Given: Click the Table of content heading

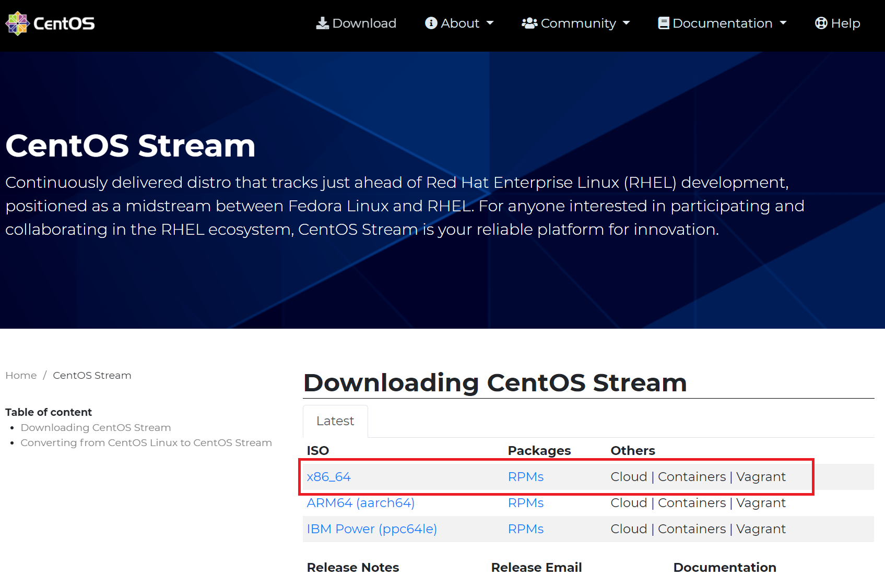Looking at the screenshot, I should 49,412.
